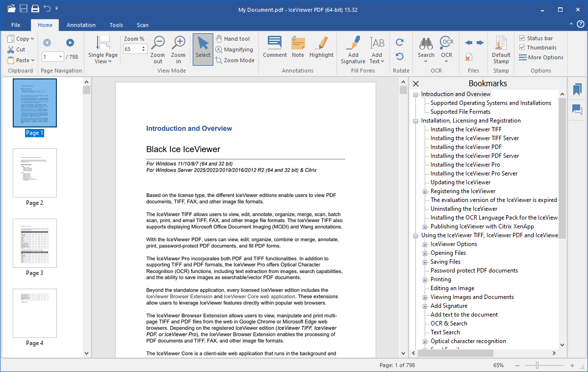Apply the Default Stamp
This screenshot has width=588, height=372.
point(501,50)
